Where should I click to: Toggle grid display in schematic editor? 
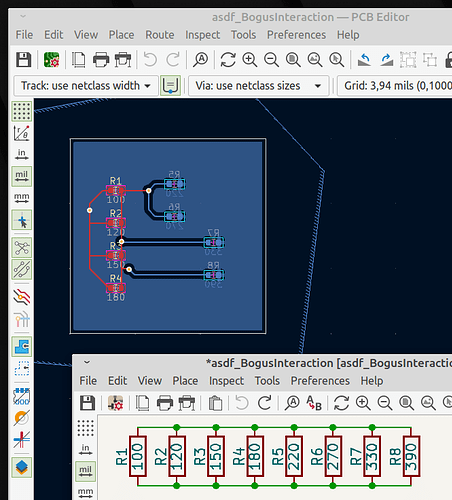[86, 428]
